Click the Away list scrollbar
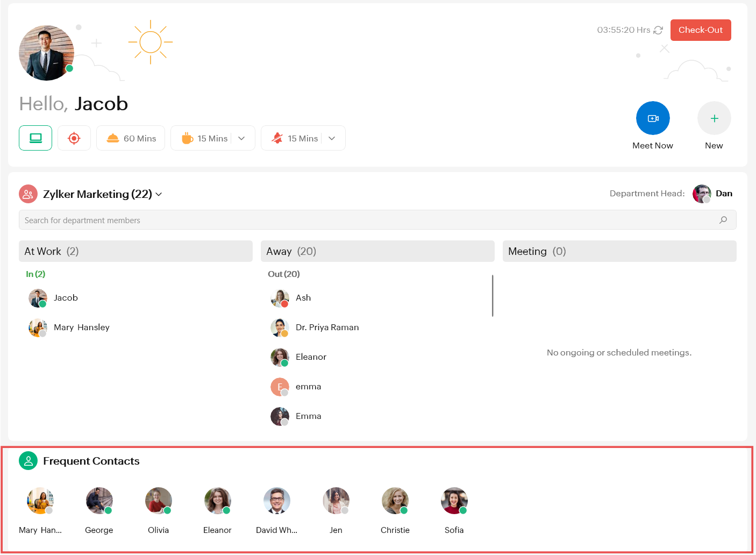 pos(493,296)
